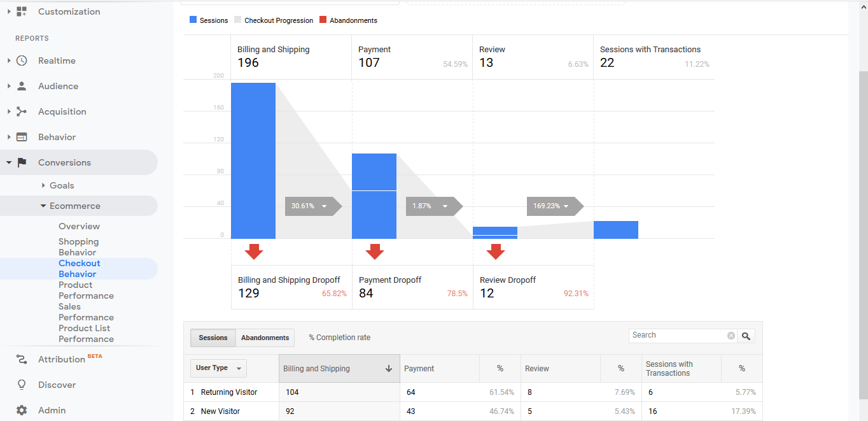Open Behavior reports via its sidebar icon

(x=22, y=137)
